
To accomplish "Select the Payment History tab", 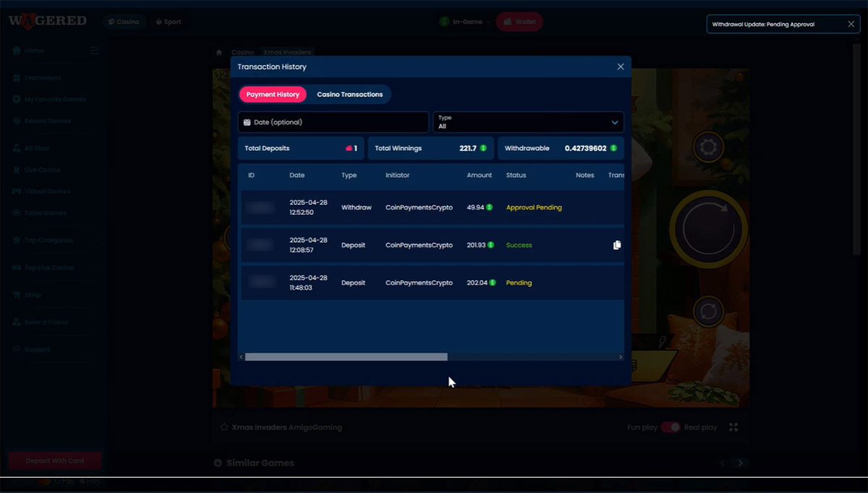I will point(273,94).
